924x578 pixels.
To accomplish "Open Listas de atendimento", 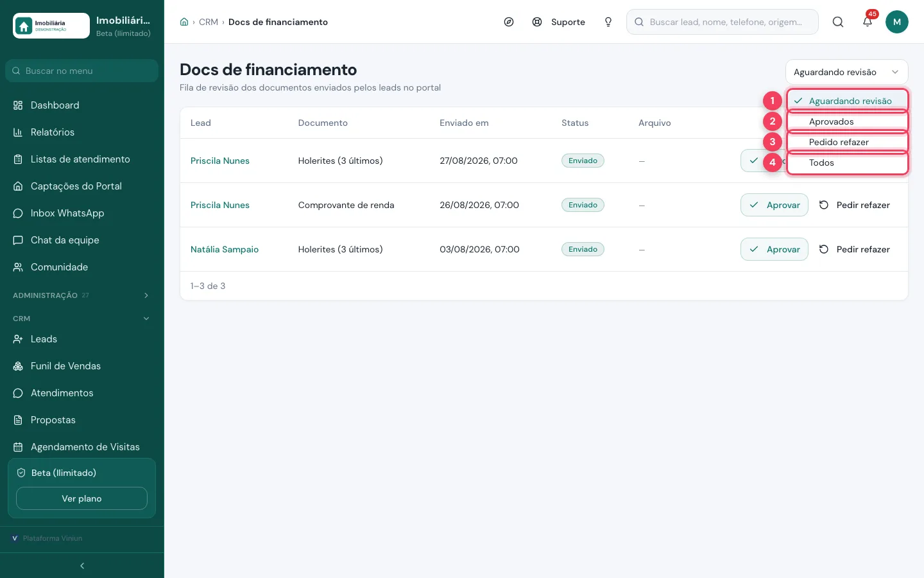I will tap(82, 159).
